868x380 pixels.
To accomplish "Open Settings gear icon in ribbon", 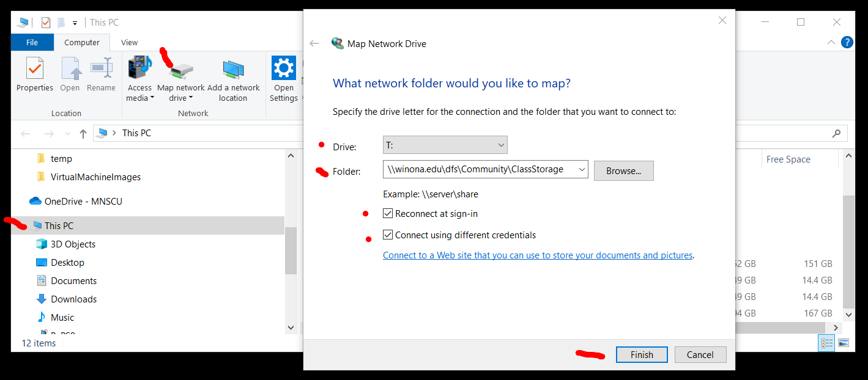I will [x=284, y=68].
